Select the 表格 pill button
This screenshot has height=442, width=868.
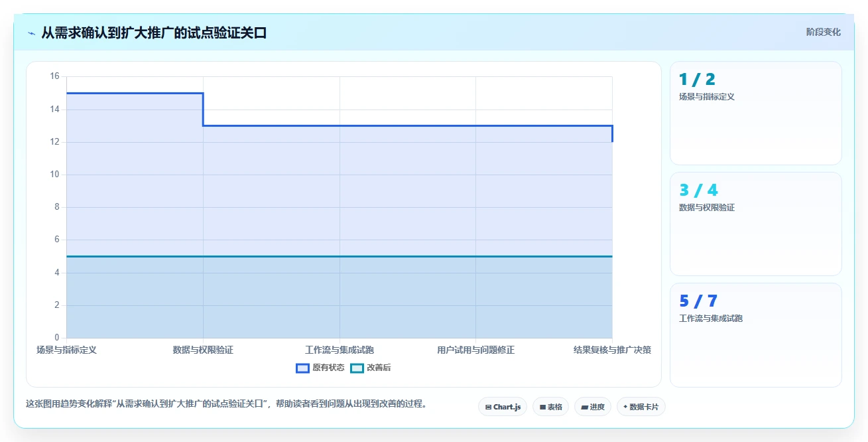click(x=550, y=407)
